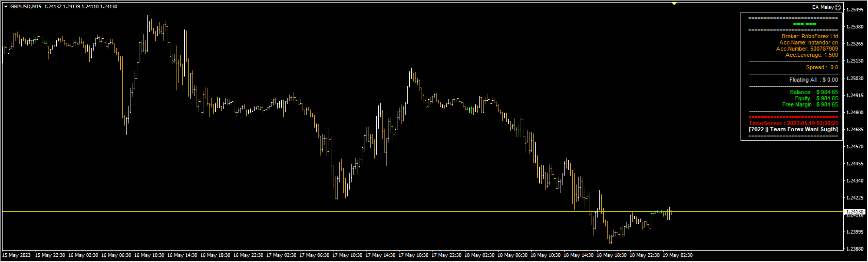
Task: Click the 1.23880 price at scale bottom
Action: (855, 249)
